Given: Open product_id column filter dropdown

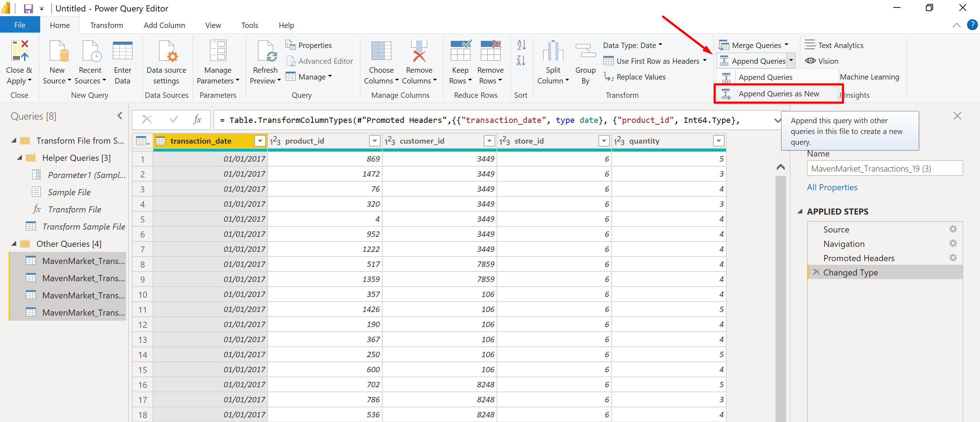Looking at the screenshot, I should coord(375,141).
